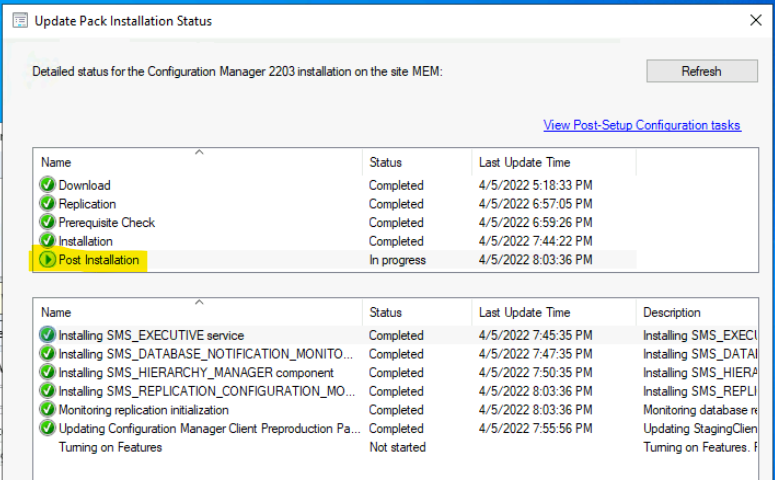The height and width of the screenshot is (480, 775).
Task: Sort lower list by Description column header
Action: (697, 312)
